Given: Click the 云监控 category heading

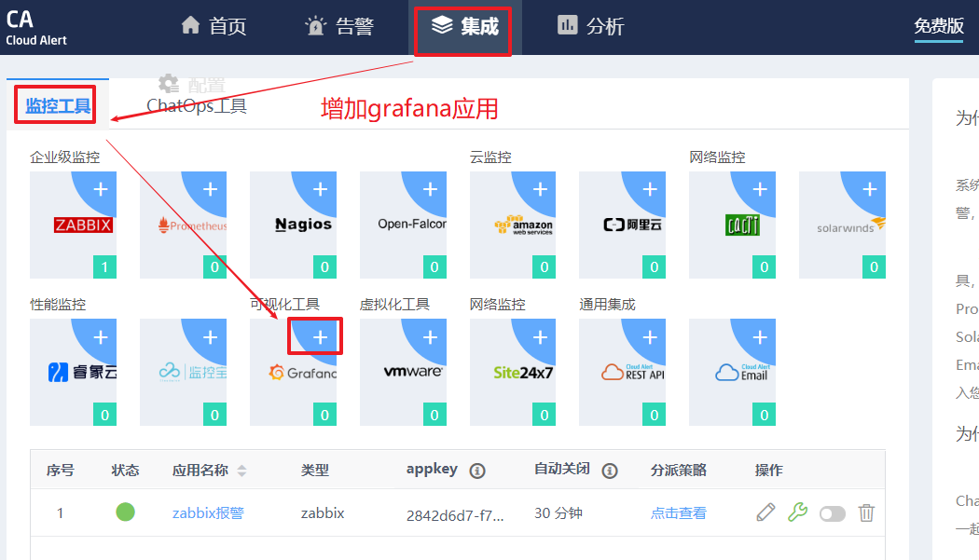Looking at the screenshot, I should (490, 157).
